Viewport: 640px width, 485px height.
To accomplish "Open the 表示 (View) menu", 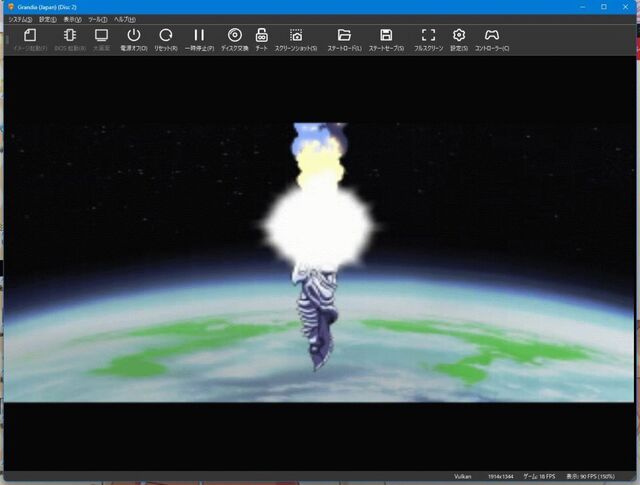I will click(72, 20).
